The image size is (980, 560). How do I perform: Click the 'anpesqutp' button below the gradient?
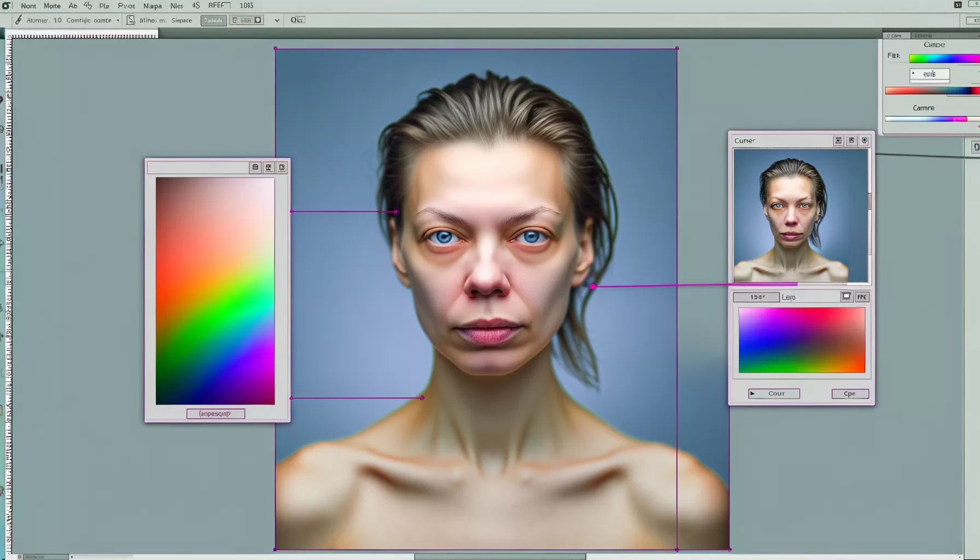[215, 413]
